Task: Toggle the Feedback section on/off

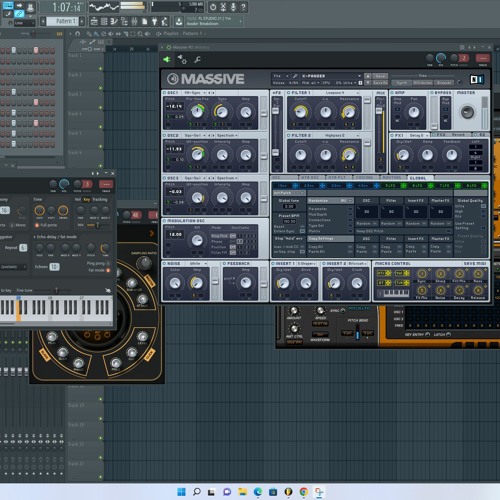Action: pos(224,264)
